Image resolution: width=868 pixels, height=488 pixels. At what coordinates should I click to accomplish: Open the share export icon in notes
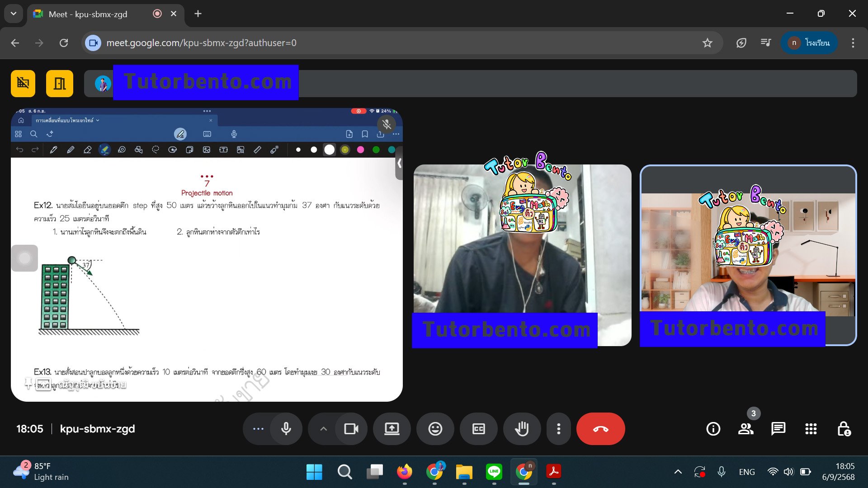pyautogui.click(x=380, y=134)
